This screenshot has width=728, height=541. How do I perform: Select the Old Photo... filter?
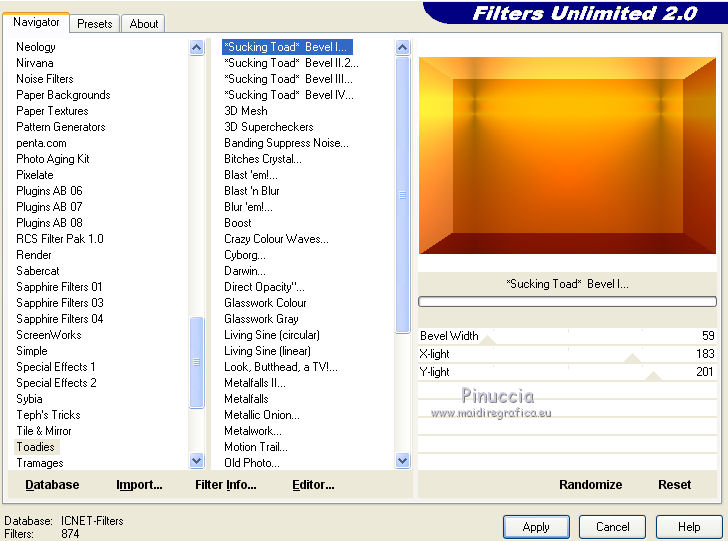click(x=252, y=463)
